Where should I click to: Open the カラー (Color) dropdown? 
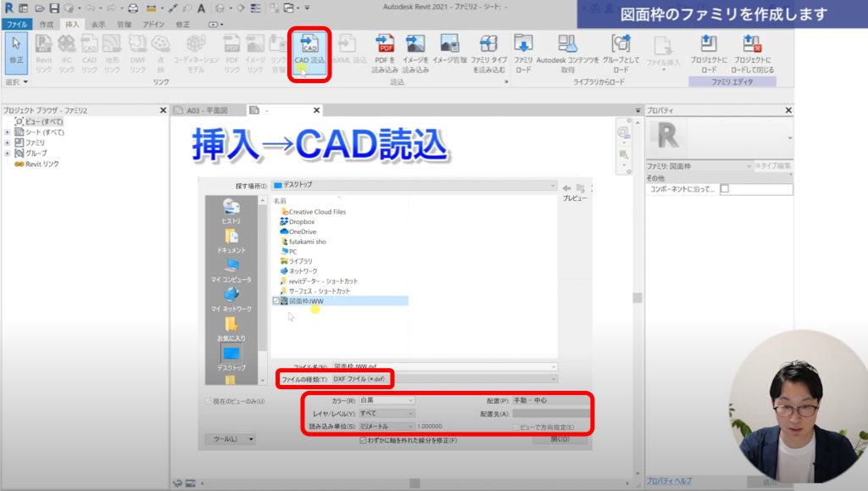pos(387,399)
